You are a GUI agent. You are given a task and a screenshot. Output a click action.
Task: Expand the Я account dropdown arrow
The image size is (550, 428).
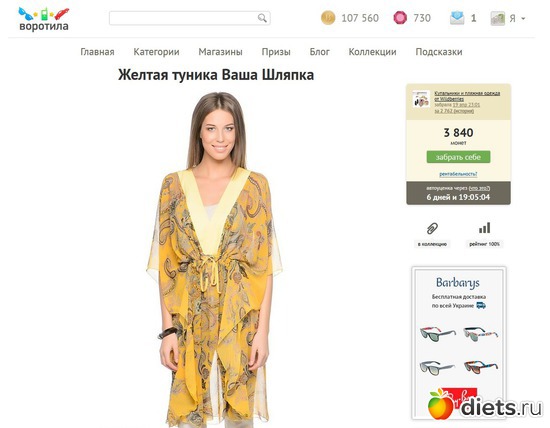coord(523,18)
